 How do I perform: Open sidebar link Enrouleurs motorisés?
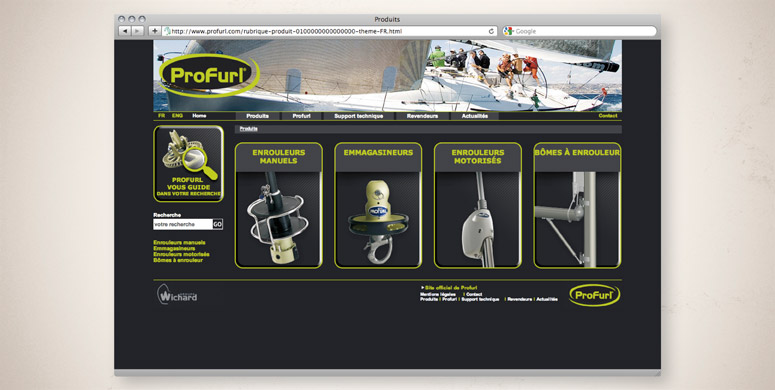(x=181, y=255)
